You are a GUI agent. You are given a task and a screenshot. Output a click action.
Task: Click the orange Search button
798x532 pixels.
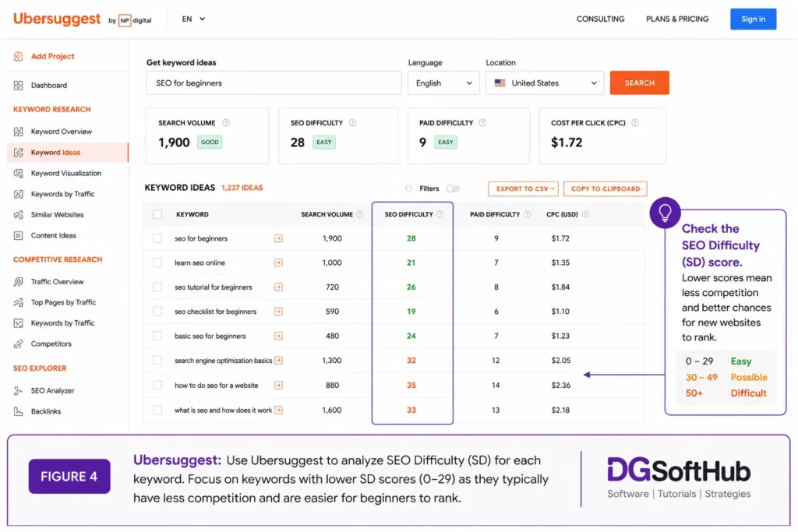coord(639,83)
